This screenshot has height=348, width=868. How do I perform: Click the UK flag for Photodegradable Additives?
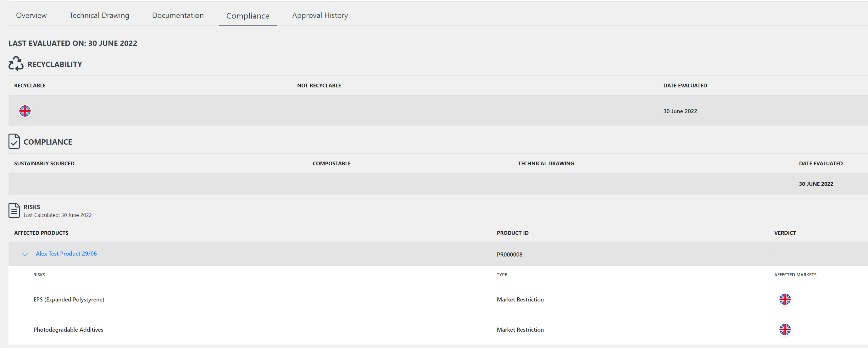click(x=785, y=329)
